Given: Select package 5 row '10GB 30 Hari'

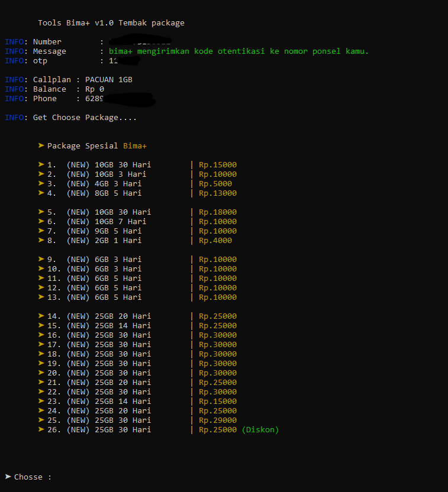Looking at the screenshot, I should pyautogui.click(x=137, y=212).
